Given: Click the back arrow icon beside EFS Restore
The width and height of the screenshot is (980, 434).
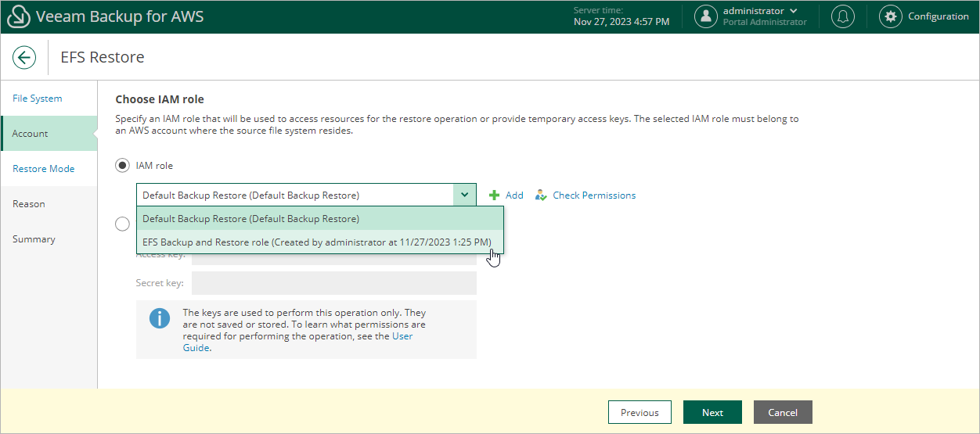Looking at the screenshot, I should pyautogui.click(x=24, y=57).
